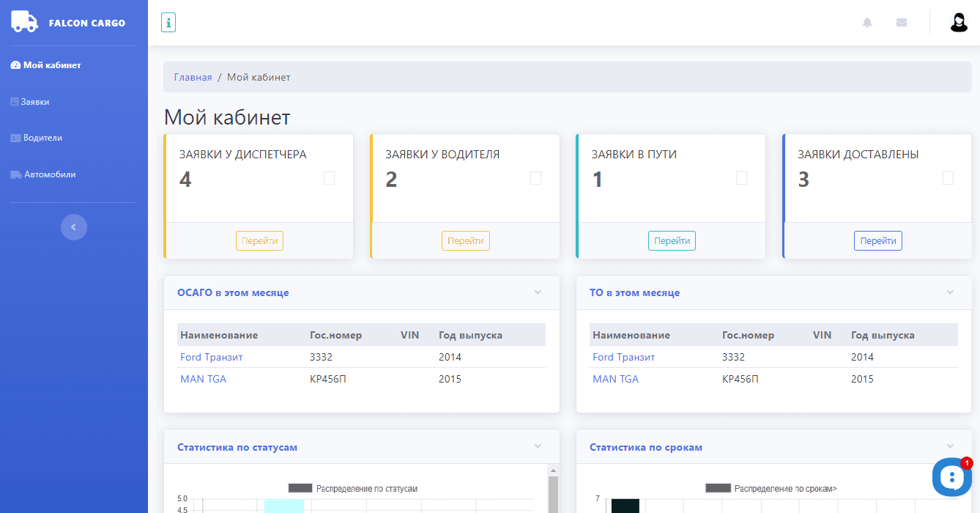Open the chat support widget

[951, 477]
